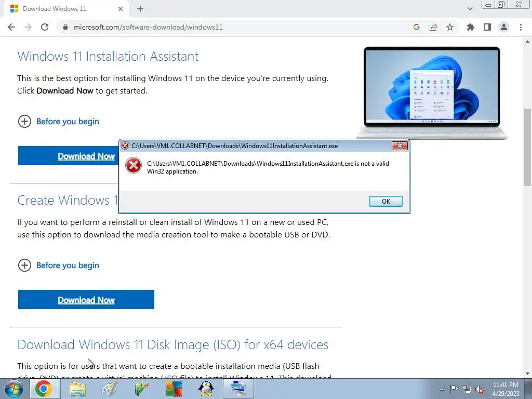Click the Google icon in the address bar

(x=417, y=27)
